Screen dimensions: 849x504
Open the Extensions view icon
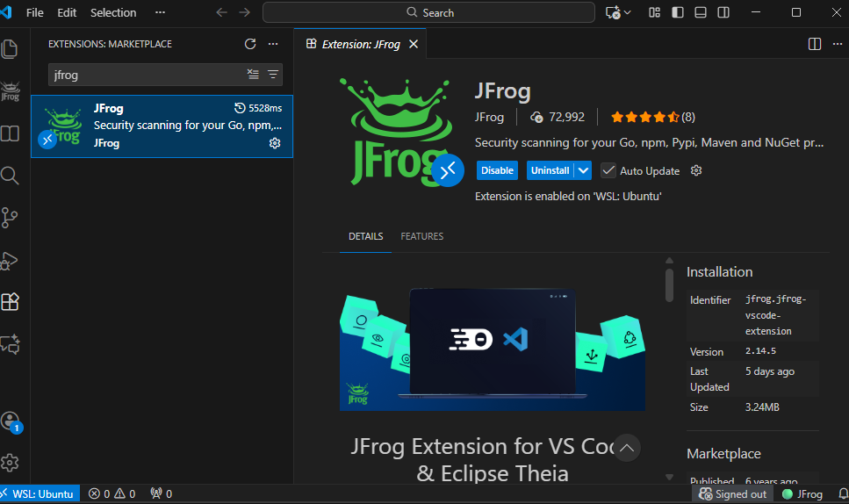click(x=10, y=301)
